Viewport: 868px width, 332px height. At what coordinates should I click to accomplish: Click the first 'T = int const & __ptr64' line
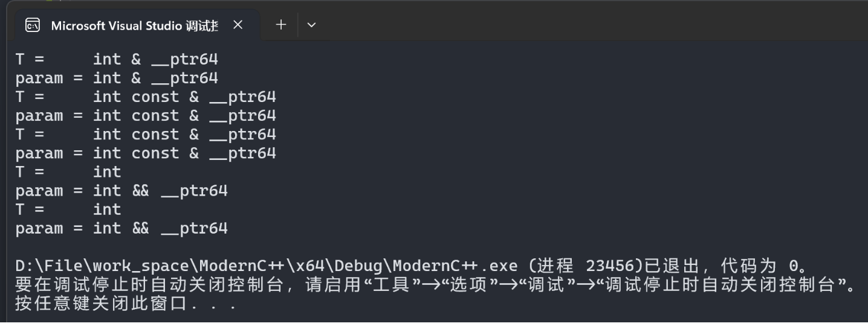[146, 97]
